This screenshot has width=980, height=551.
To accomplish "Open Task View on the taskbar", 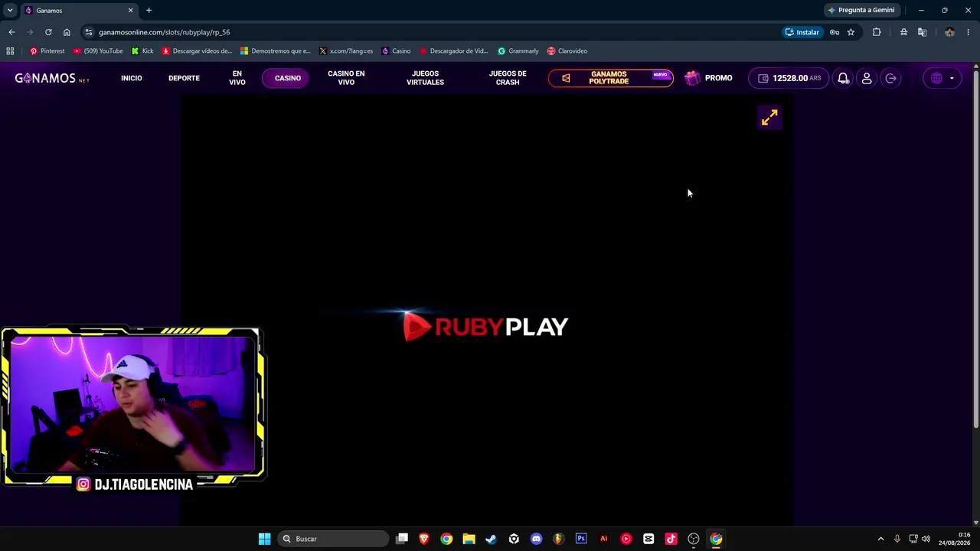I will coord(402,539).
